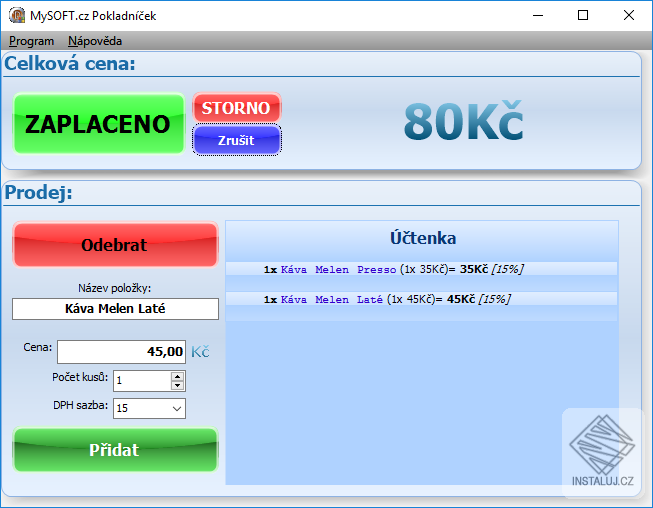Viewport: 653px width, 508px height.
Task: Click the Celková cena heading
Action: 70,64
